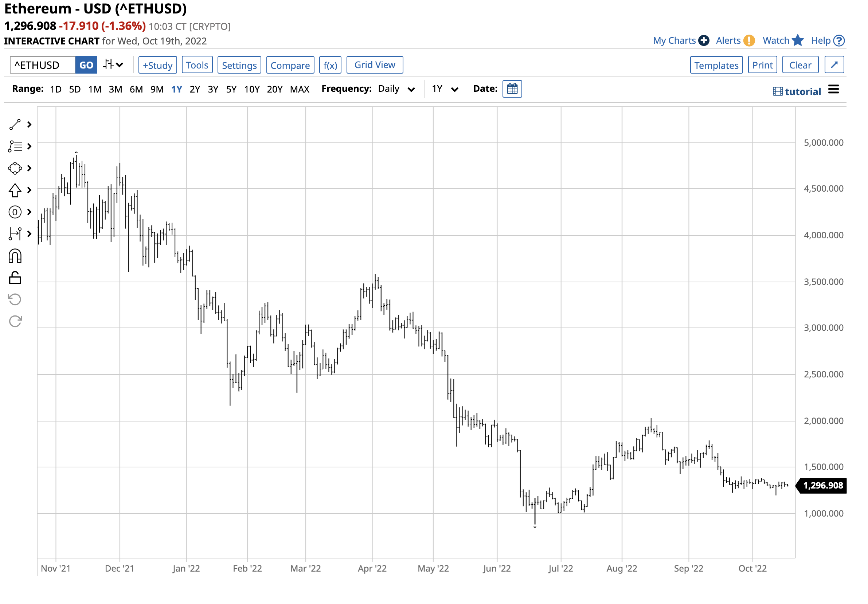This screenshot has width=868, height=604.
Task: Open the bar type chart style dropdown
Action: 113,65
